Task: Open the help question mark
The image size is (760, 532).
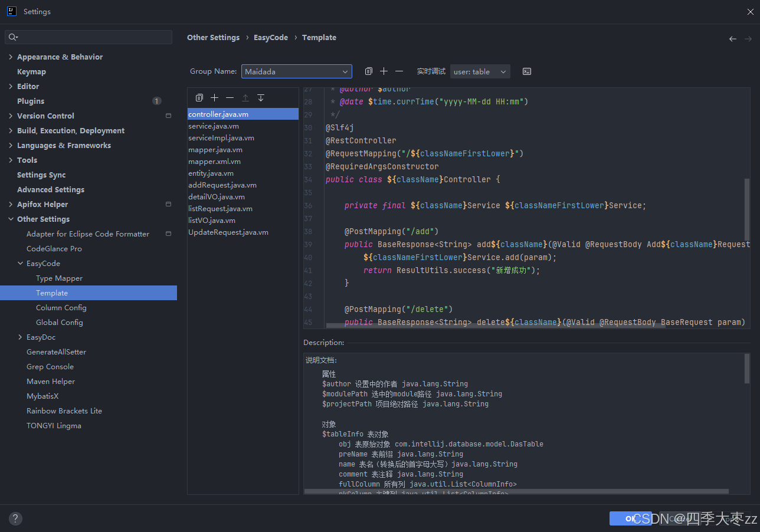Action: [x=16, y=518]
